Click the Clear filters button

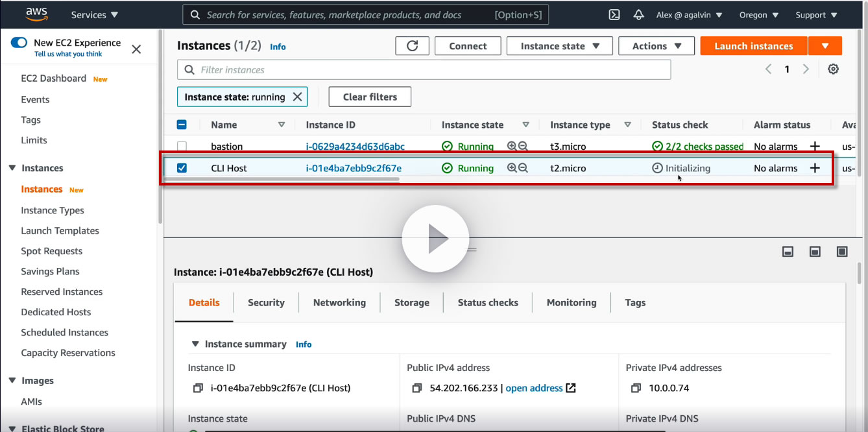(370, 97)
